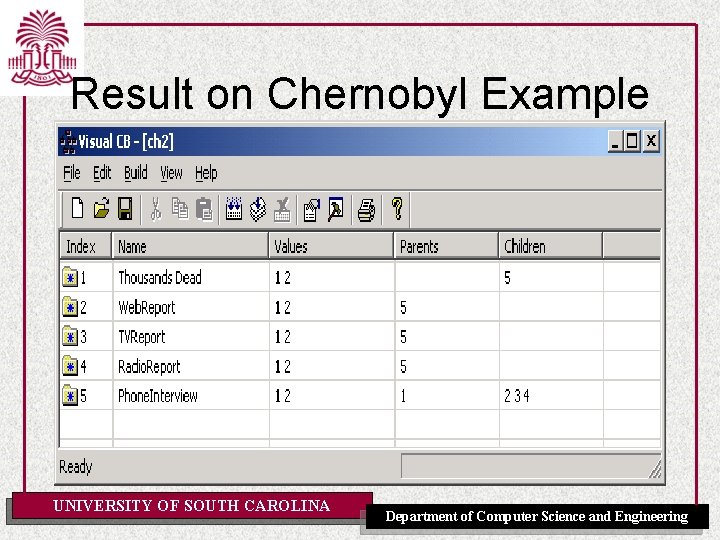Click PhoneInterview's Parents value 1
Screen dimensions: 720x540
[x=403, y=396]
